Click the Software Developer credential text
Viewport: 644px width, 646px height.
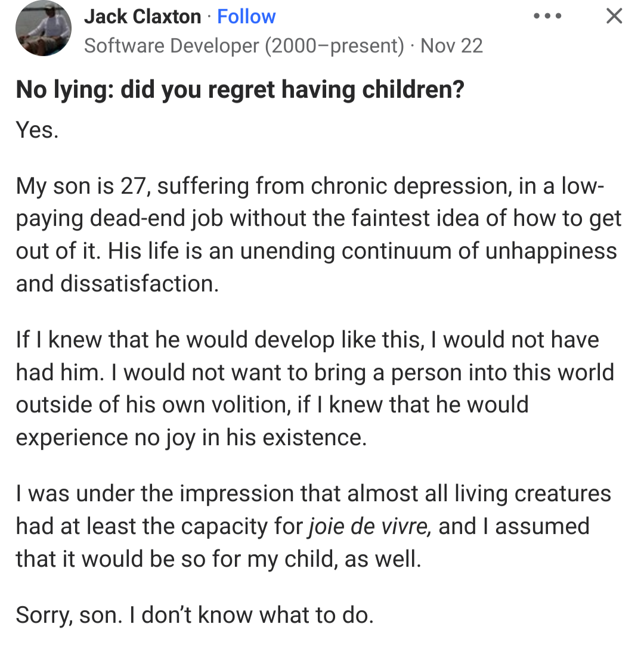tap(244, 46)
